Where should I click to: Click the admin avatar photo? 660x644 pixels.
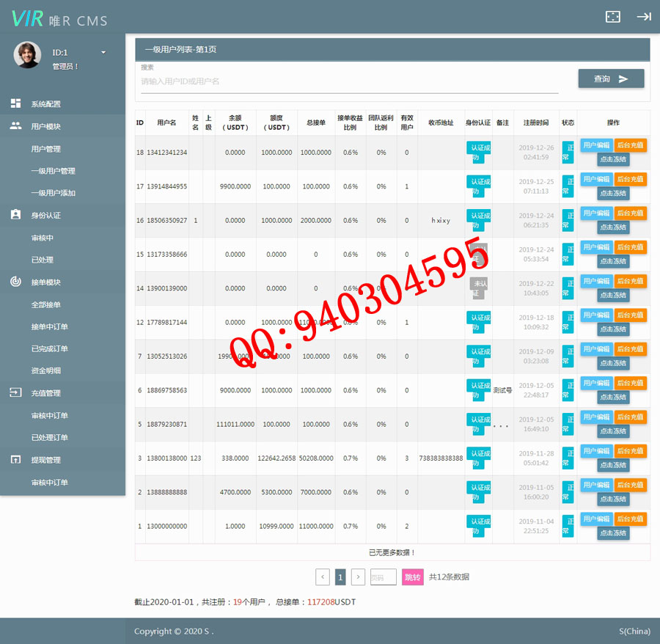27,55
